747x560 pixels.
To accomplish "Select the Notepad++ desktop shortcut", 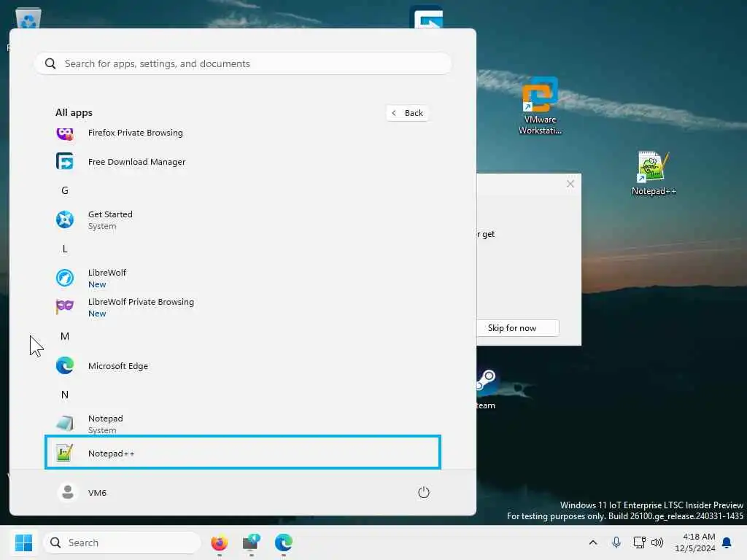I will (653, 174).
